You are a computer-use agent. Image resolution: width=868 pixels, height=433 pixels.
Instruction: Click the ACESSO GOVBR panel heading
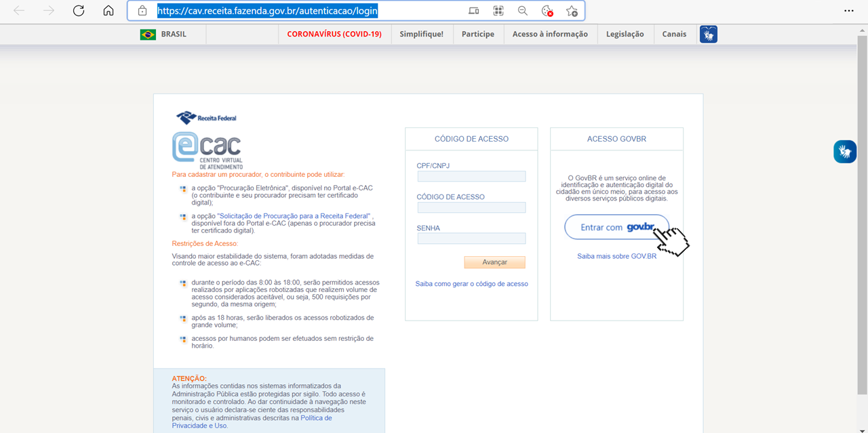coord(616,139)
